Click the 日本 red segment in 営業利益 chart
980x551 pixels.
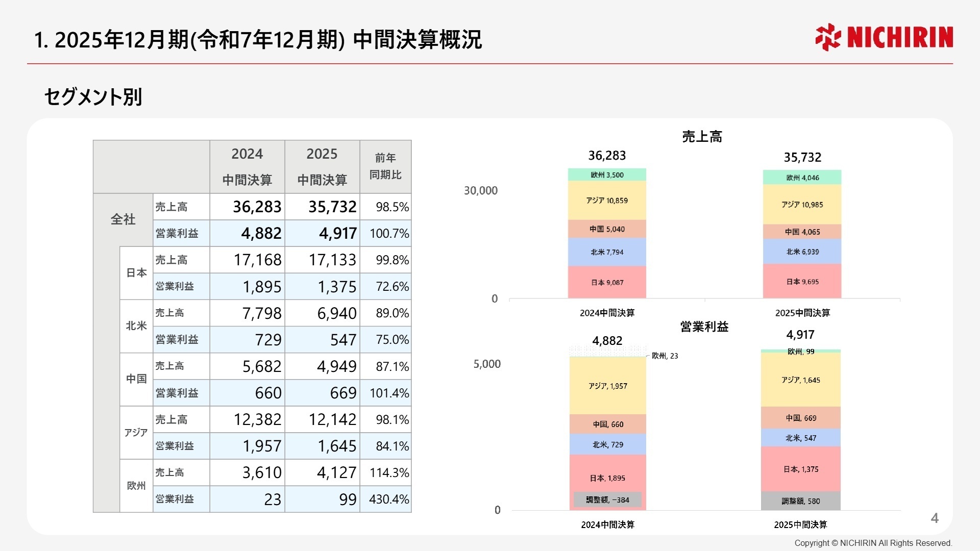pyautogui.click(x=607, y=478)
